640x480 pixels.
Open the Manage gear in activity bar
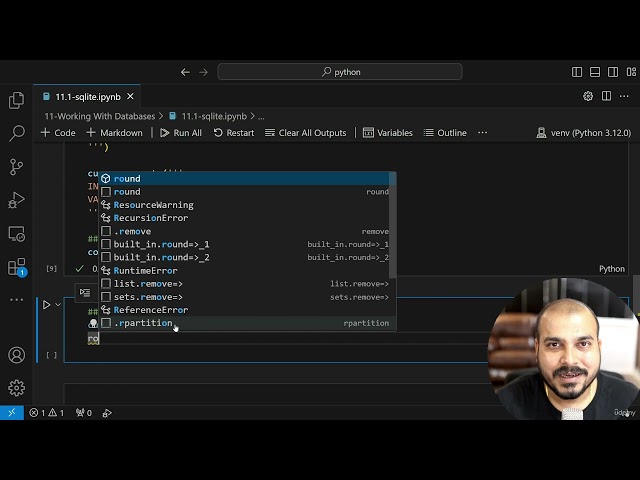coord(16,388)
